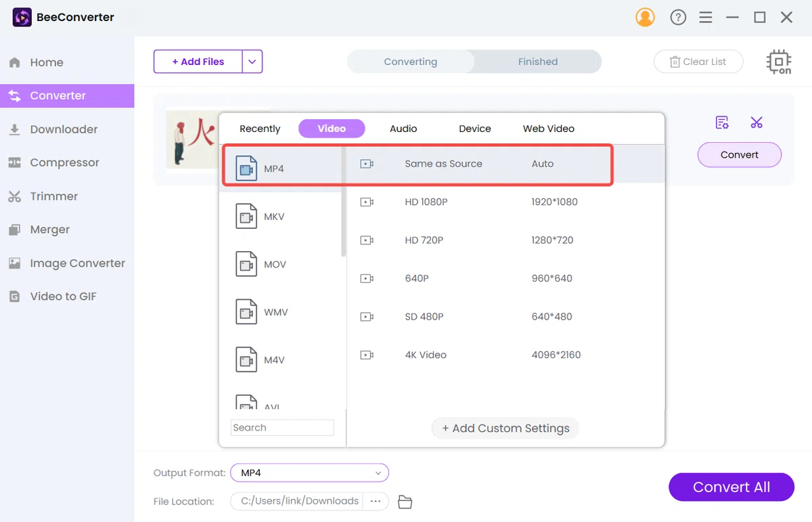Expand the Add Files dropdown arrow

(x=252, y=62)
